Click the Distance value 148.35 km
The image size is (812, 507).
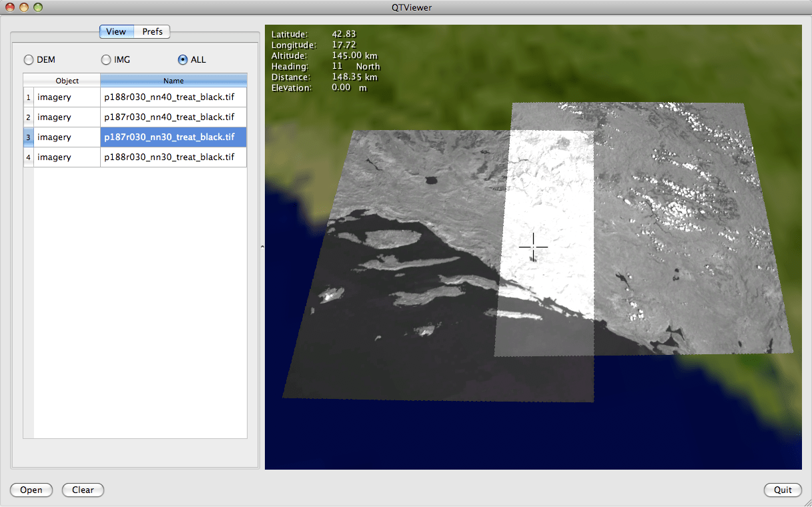354,77
